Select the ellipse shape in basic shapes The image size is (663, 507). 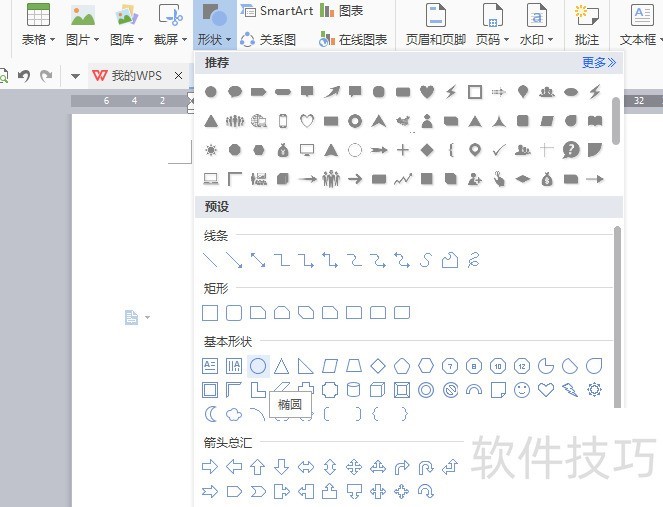tap(258, 366)
